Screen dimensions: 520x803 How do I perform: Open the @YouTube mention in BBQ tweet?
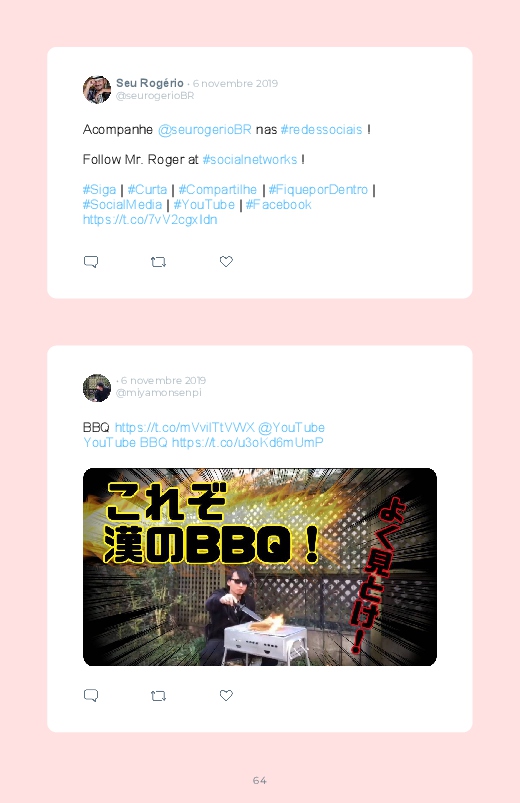pos(291,428)
